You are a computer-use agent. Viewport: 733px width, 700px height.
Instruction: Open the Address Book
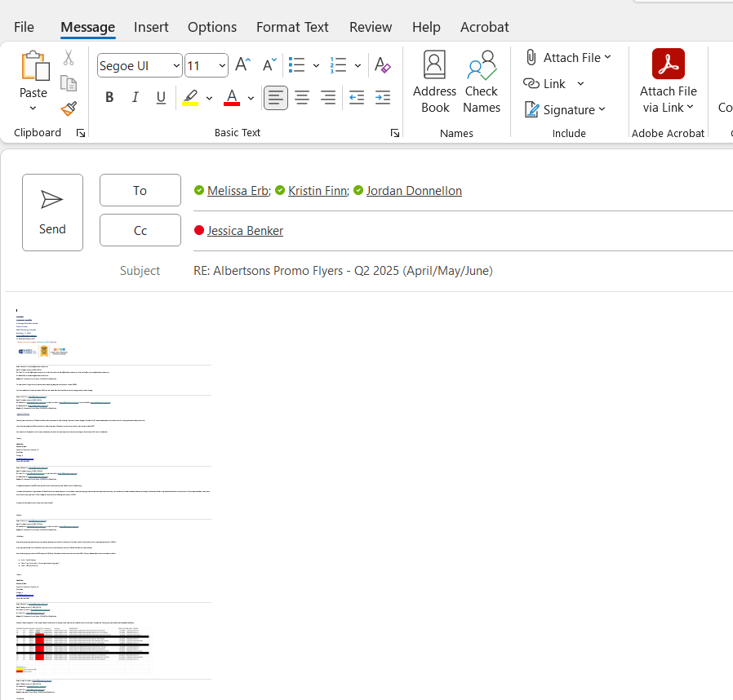434,82
